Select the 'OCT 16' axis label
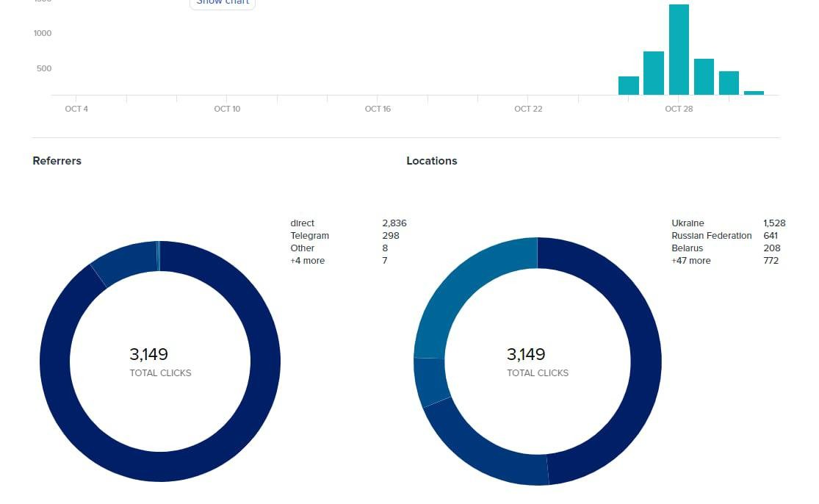Viewport: 819px width, 504px height. click(x=378, y=109)
